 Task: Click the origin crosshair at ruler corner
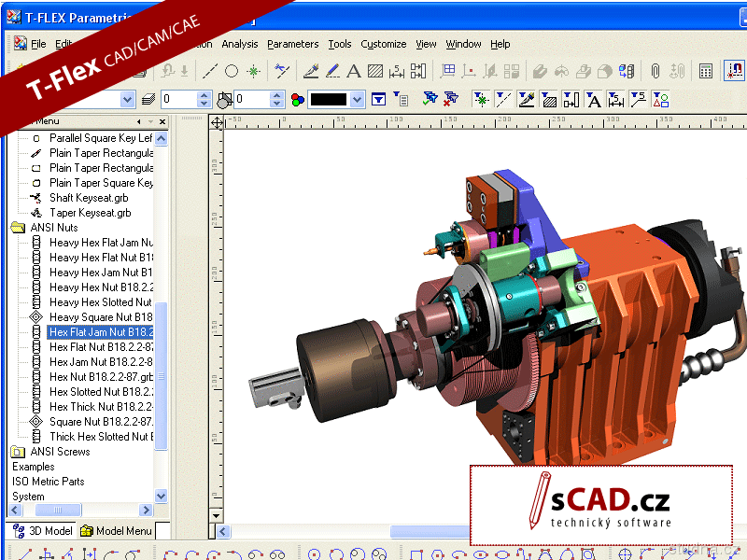coord(217,123)
